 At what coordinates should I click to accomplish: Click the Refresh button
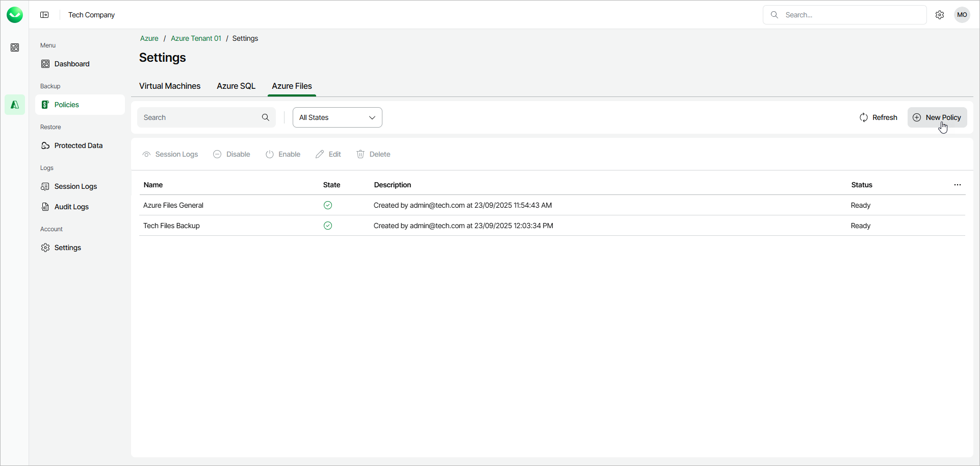[878, 117]
